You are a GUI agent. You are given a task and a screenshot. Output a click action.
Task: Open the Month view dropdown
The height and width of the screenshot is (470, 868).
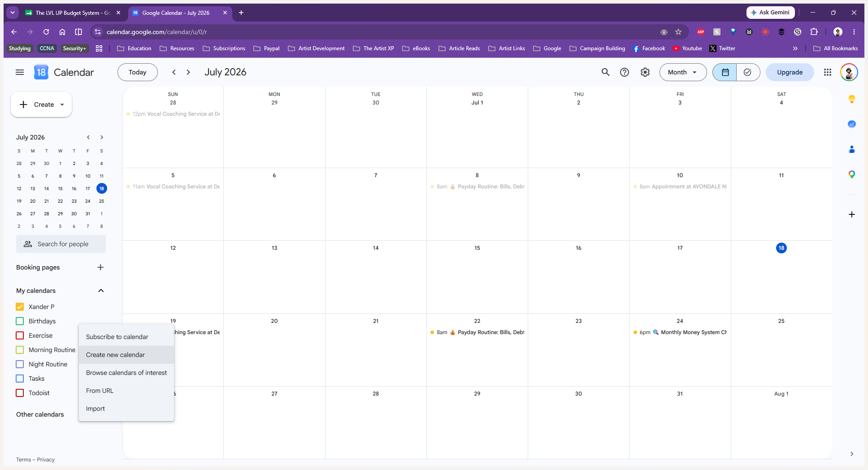(x=683, y=72)
